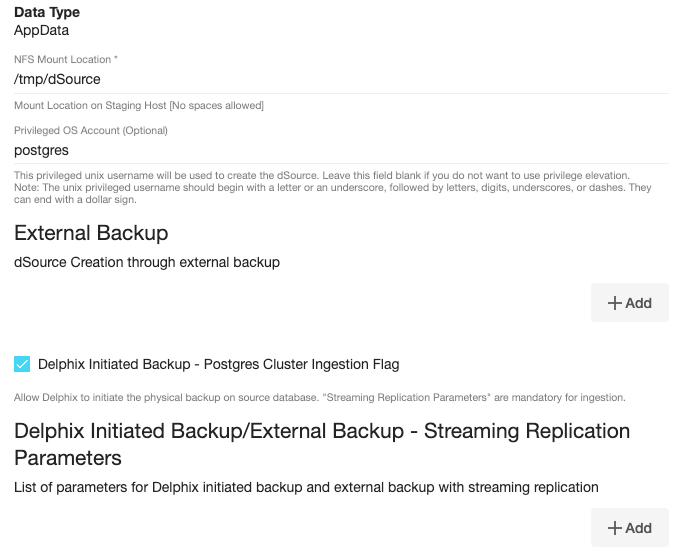Screen dimensions: 683x553
Task: Toggle Delphix Initiated Backup checkbox
Action: 22,364
